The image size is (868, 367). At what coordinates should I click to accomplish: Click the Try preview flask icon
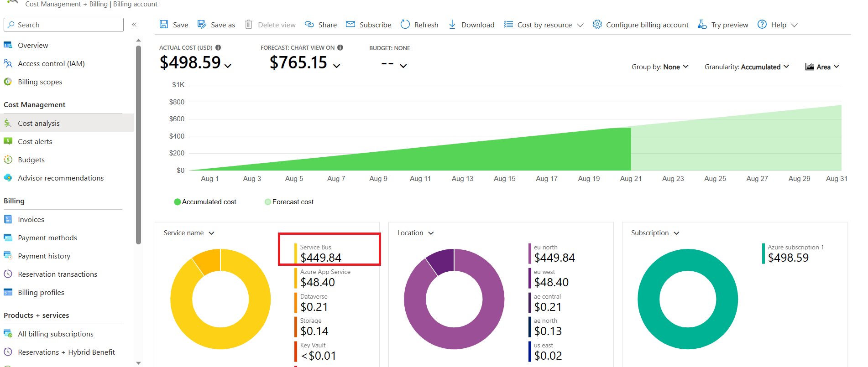click(702, 24)
